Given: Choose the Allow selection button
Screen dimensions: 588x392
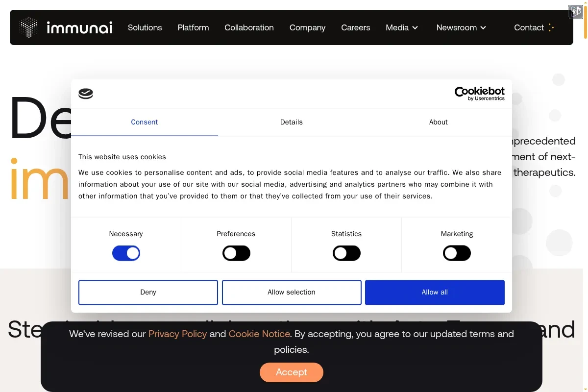Looking at the screenshot, I should pyautogui.click(x=292, y=292).
